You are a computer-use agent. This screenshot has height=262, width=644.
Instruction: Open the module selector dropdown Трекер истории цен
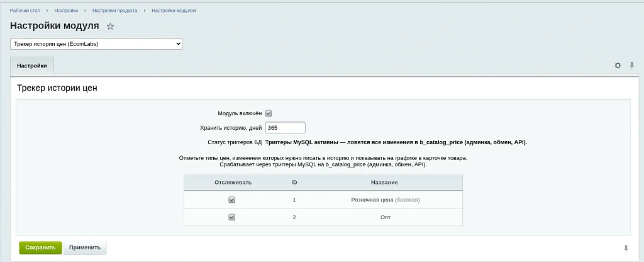pos(96,43)
